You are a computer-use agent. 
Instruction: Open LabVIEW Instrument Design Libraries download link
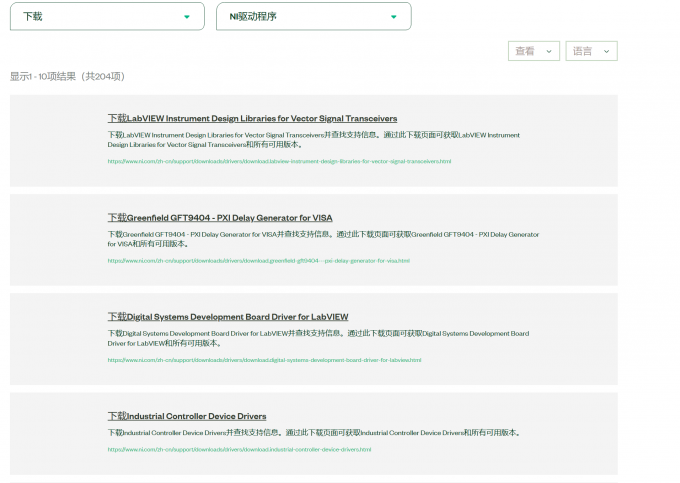click(x=252, y=118)
